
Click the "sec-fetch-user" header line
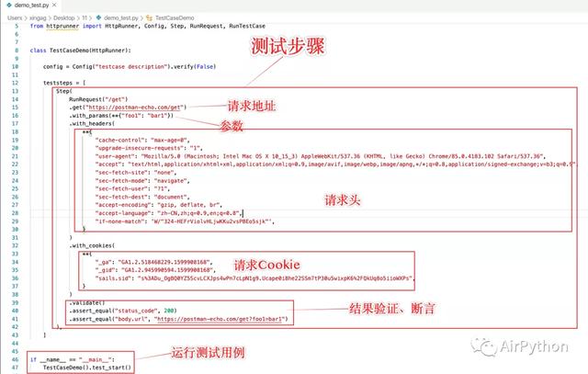[132, 188]
